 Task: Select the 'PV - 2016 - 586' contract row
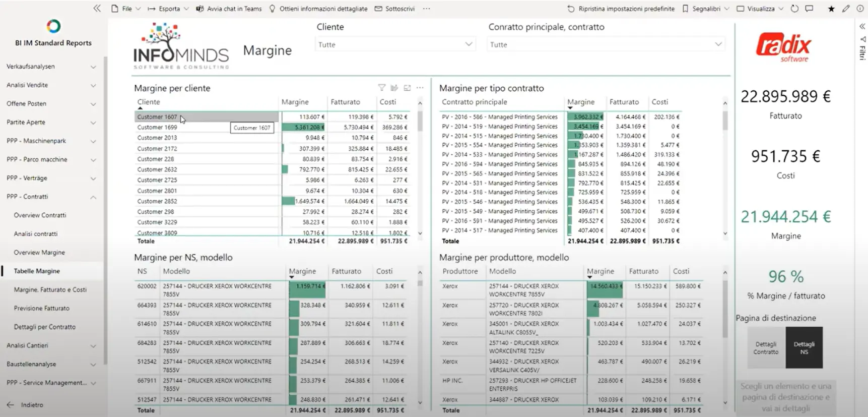click(560, 117)
